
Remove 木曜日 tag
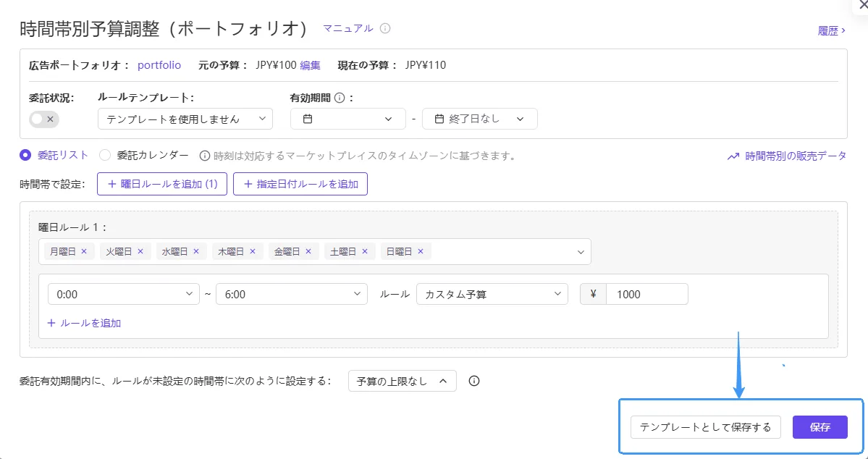[x=253, y=251]
